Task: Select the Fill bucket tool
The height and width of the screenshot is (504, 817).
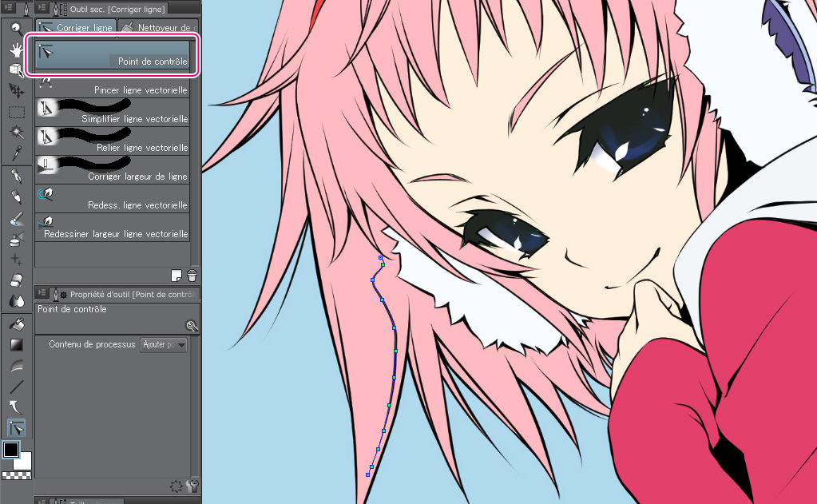Action: (17, 324)
